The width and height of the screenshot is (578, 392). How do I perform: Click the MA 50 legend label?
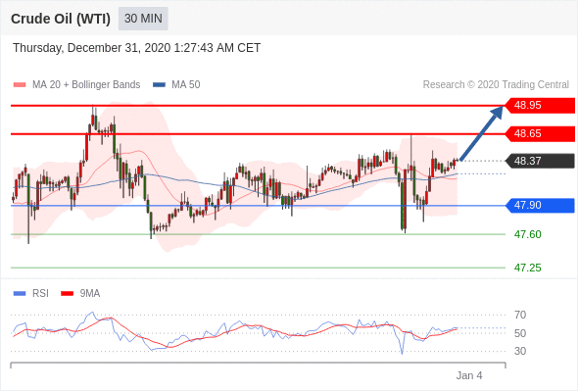[x=186, y=85]
